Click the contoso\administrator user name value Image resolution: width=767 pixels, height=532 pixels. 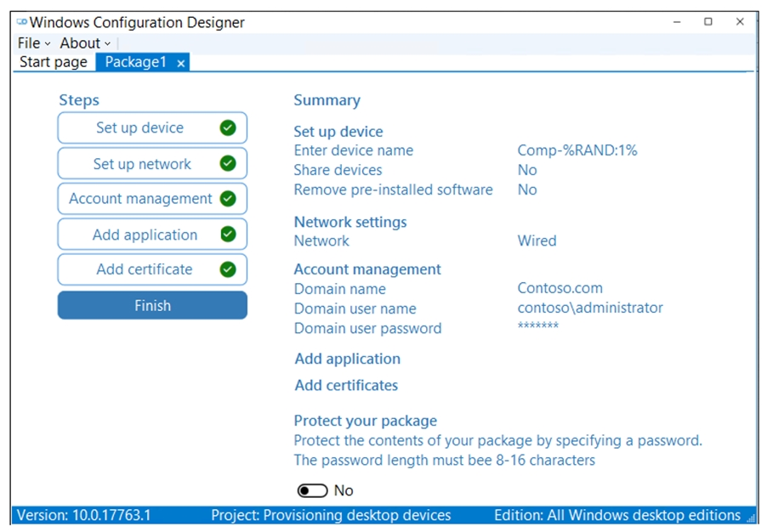(x=590, y=308)
